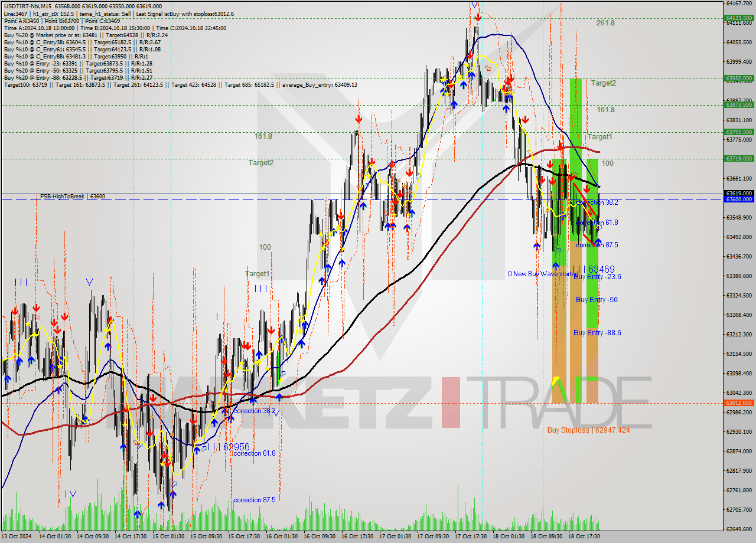This screenshot has height=543, width=756.
Task: Click the 62649.600 price axis value
Action: (738, 529)
